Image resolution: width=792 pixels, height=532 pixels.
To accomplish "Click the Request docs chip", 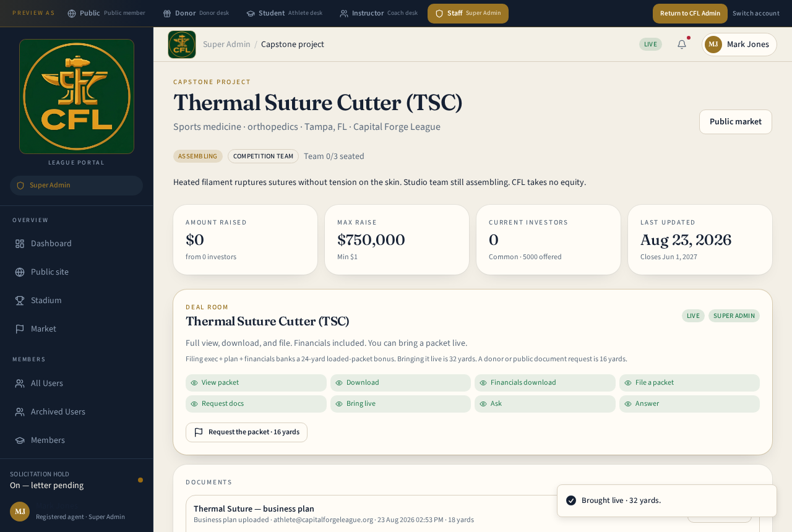I will pos(256,404).
